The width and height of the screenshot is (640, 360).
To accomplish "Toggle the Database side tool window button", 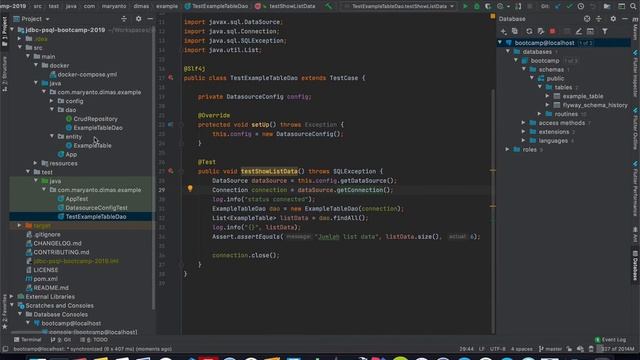I will pos(635,265).
